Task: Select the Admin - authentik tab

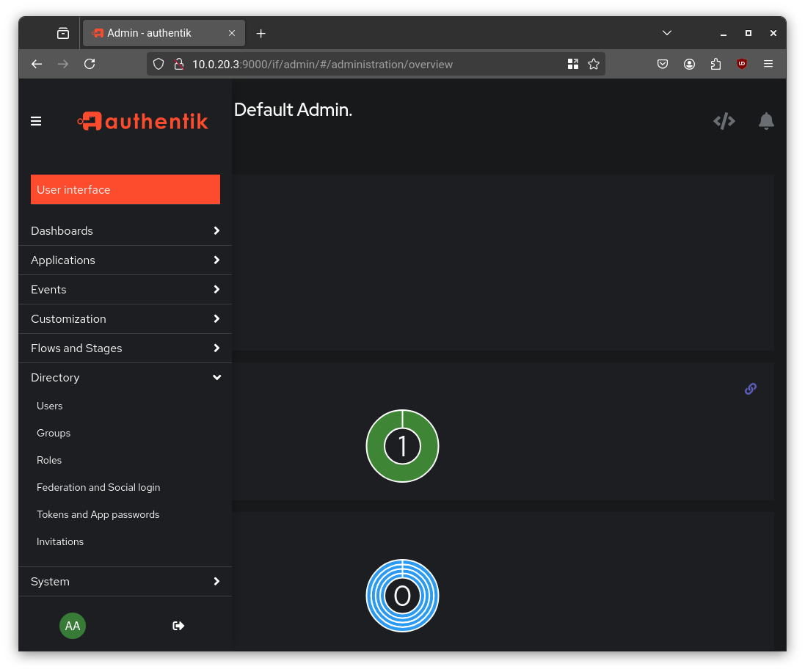Action: coord(164,33)
